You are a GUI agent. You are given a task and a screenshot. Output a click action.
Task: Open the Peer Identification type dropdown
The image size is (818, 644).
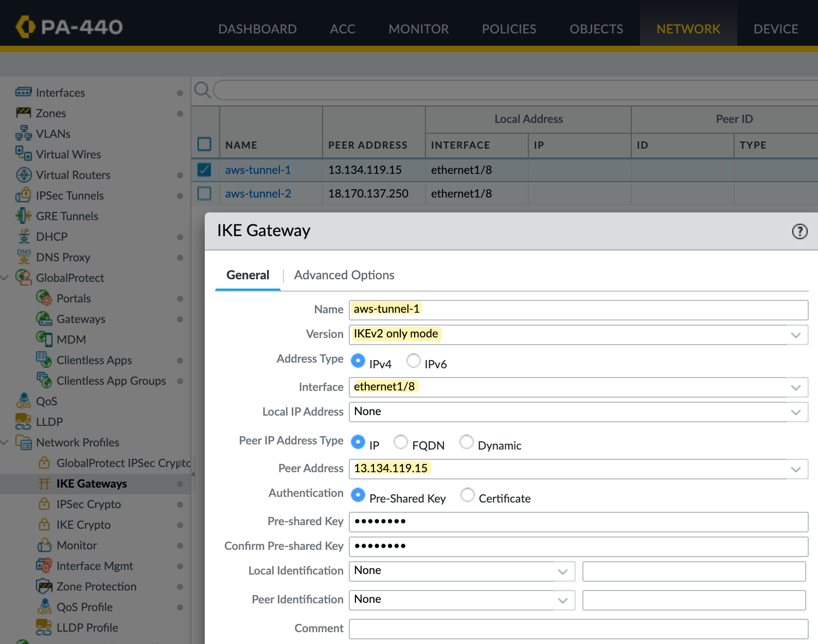563,600
